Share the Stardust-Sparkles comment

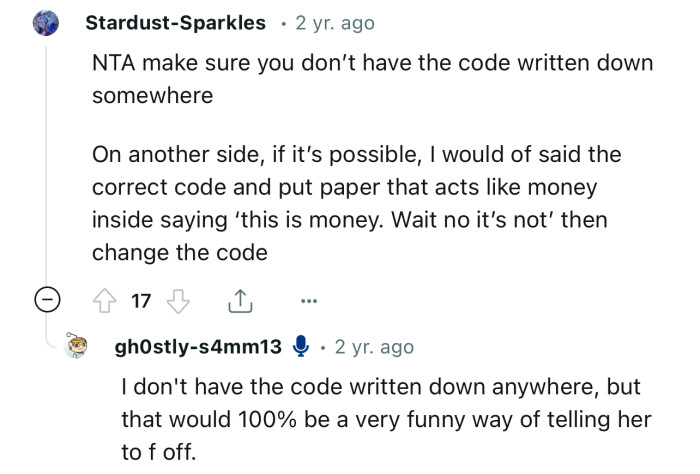[x=241, y=299]
